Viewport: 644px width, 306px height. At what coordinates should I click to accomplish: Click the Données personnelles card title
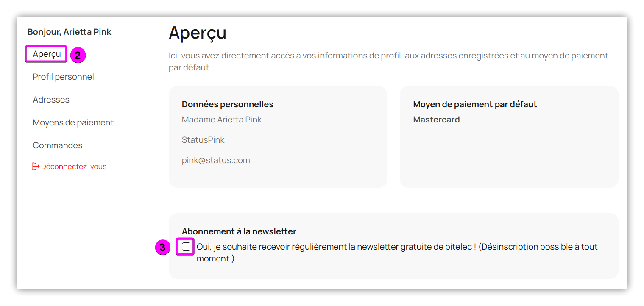pyautogui.click(x=227, y=104)
